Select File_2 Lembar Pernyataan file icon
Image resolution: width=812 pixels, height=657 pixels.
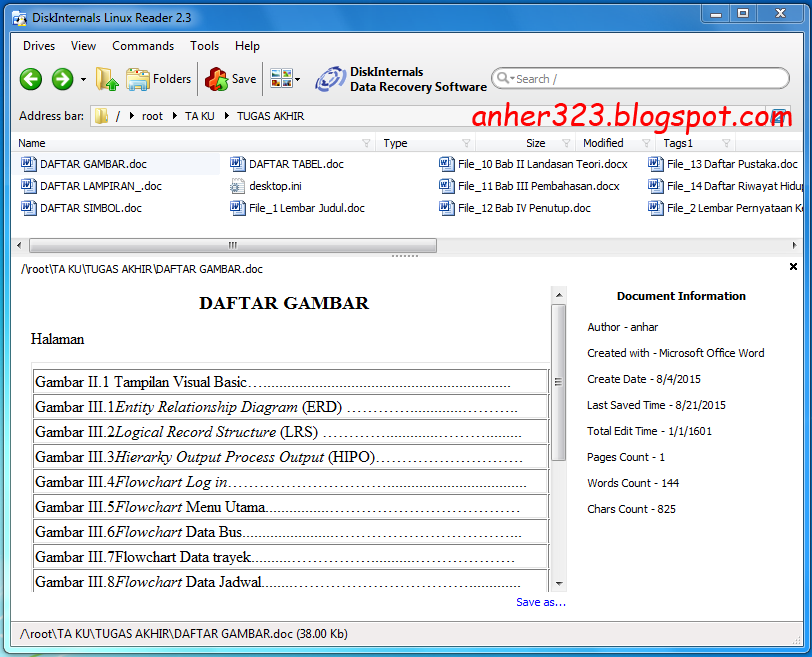pyautogui.click(x=656, y=208)
